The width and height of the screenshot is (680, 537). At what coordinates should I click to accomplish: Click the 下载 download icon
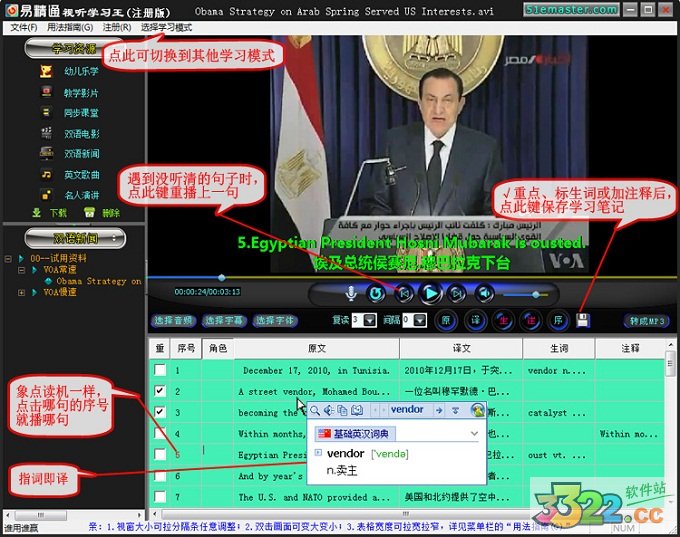pyautogui.click(x=37, y=213)
